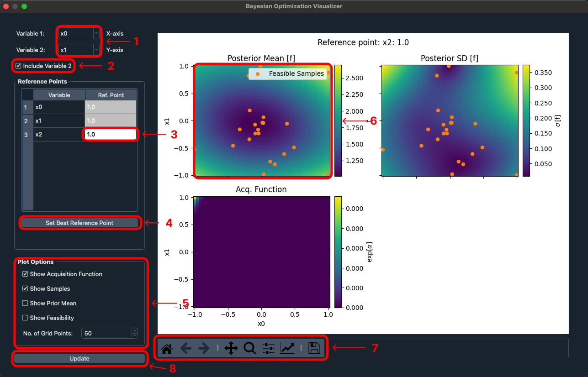Image resolution: width=588 pixels, height=377 pixels.
Task: Select the Pan (move) tool
Action: 231,349
